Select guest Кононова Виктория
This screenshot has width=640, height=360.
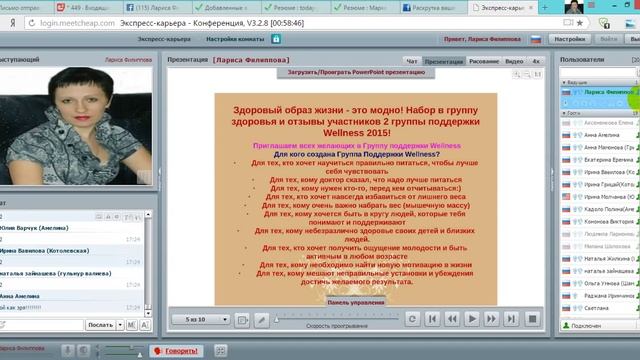point(609,222)
